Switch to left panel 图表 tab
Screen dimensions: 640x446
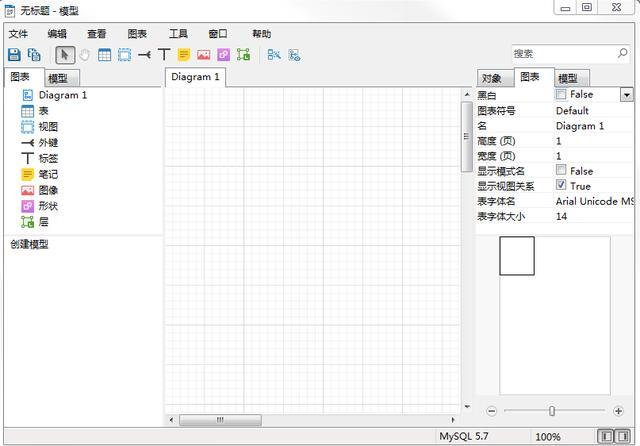click(x=23, y=77)
